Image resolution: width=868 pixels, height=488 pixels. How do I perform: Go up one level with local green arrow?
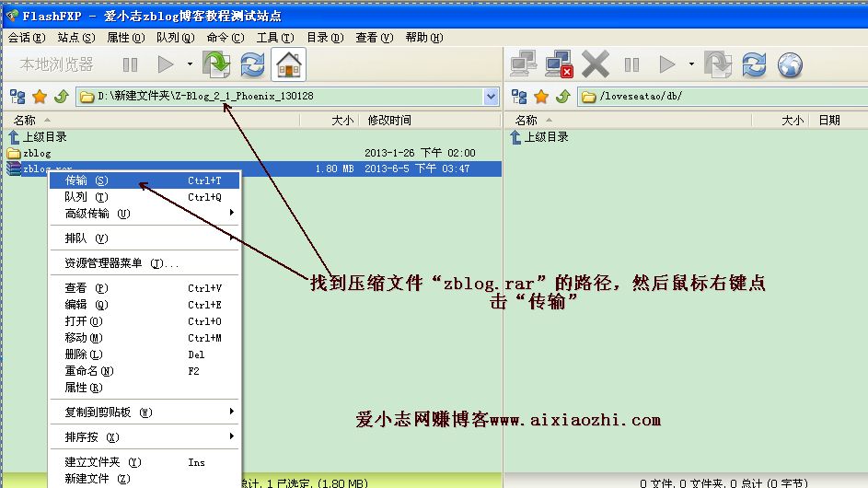[x=61, y=97]
